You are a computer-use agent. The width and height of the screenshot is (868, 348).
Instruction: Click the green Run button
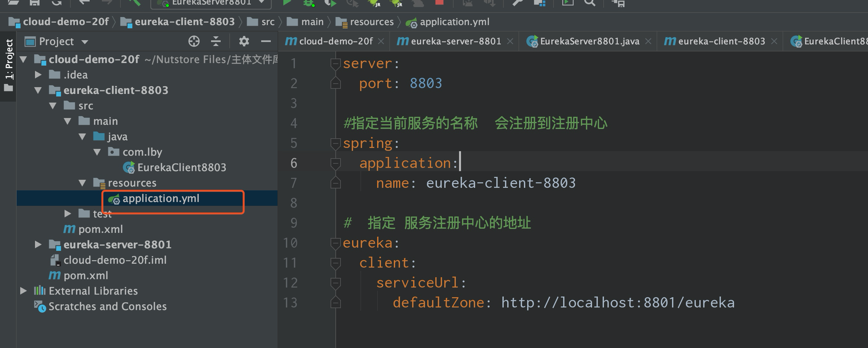coord(287,3)
